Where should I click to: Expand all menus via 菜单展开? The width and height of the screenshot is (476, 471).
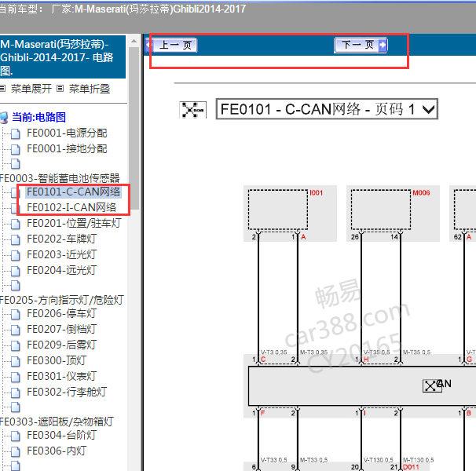(31, 89)
